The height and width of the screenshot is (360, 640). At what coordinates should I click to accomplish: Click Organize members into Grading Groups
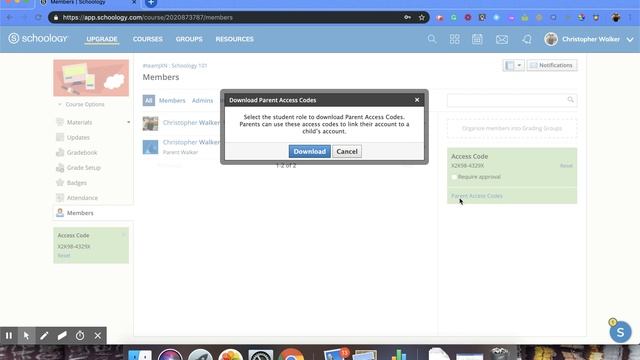tap(512, 128)
